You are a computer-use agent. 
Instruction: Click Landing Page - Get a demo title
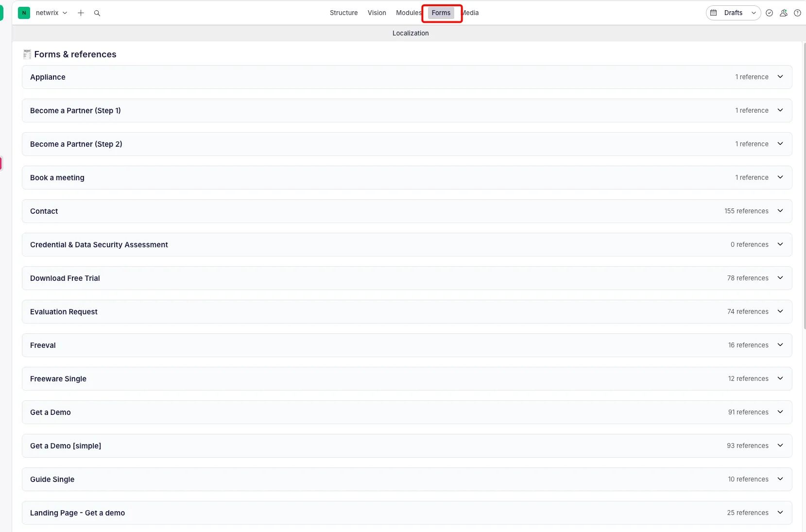[78, 513]
